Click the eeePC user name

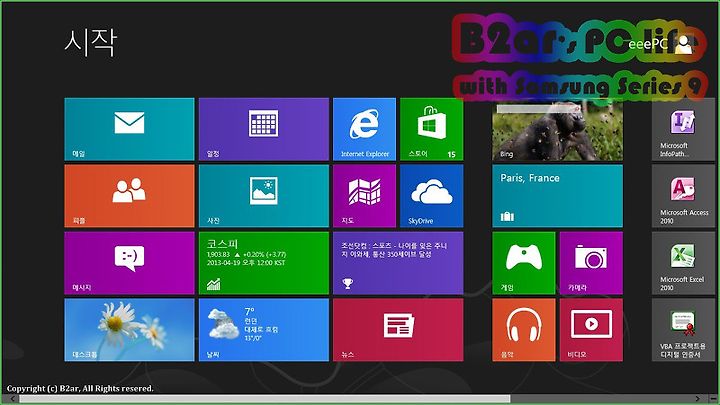647,44
